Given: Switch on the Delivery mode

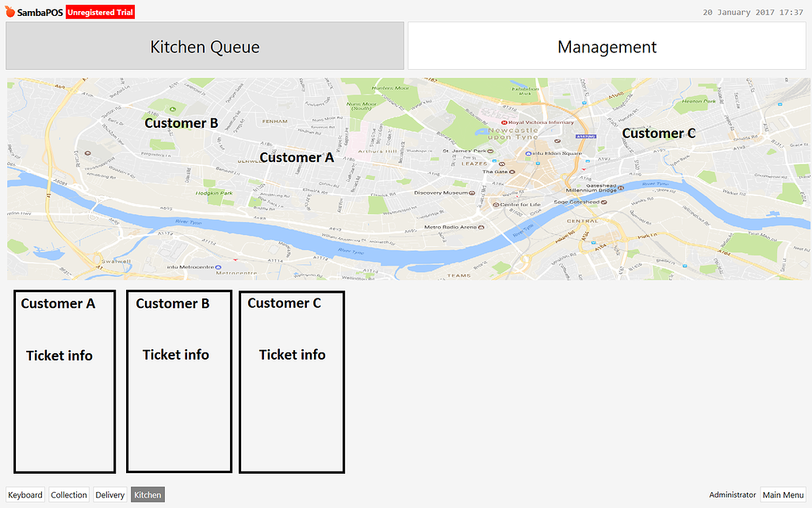Looking at the screenshot, I should [x=109, y=494].
